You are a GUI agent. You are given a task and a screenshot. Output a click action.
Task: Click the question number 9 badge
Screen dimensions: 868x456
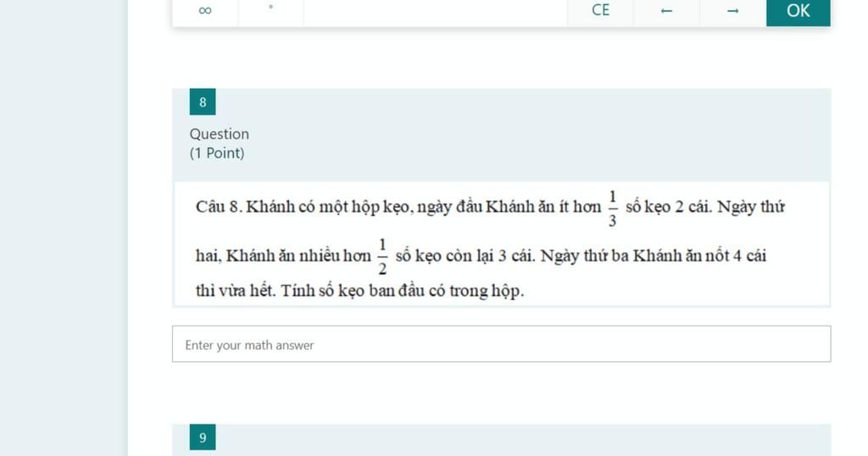coord(203,437)
